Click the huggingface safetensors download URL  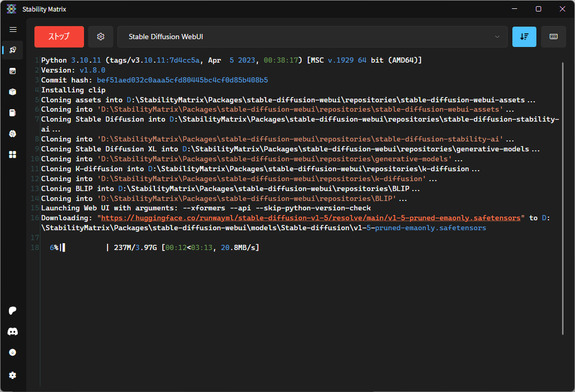[311, 218]
